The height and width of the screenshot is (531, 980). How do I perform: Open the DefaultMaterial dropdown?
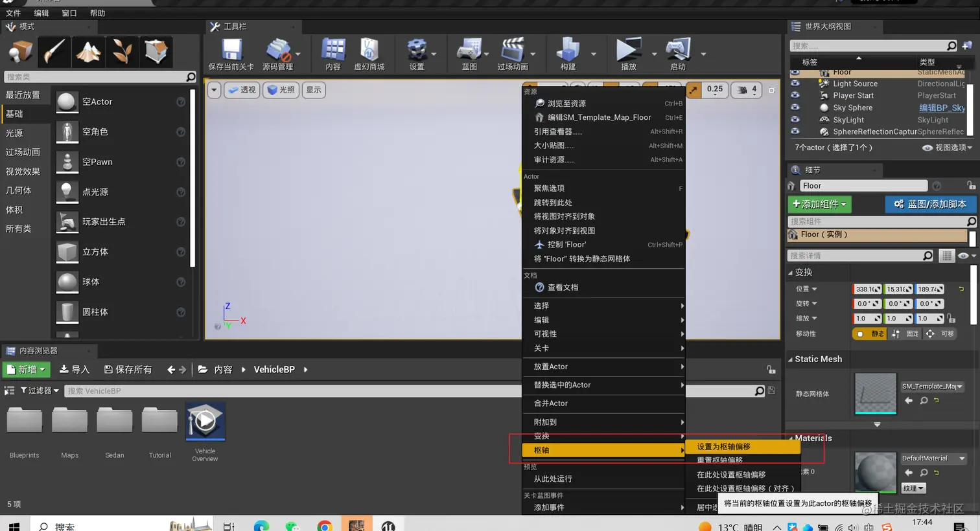pos(933,458)
